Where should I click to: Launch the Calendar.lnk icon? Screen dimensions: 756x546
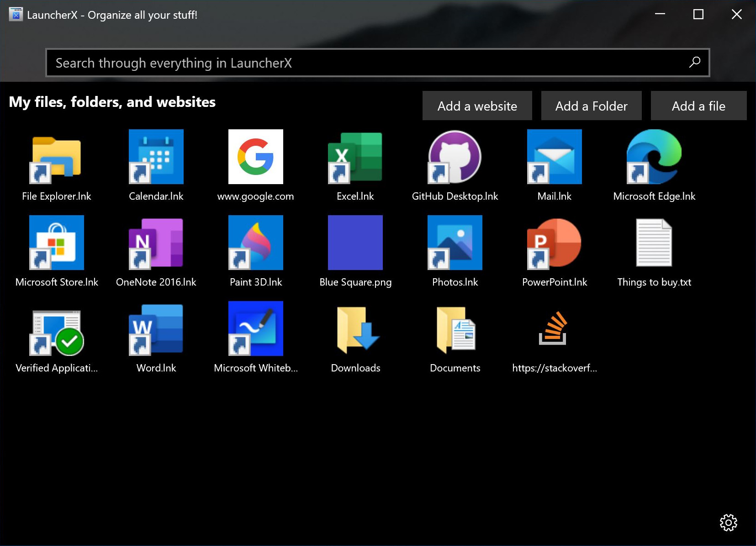156,157
